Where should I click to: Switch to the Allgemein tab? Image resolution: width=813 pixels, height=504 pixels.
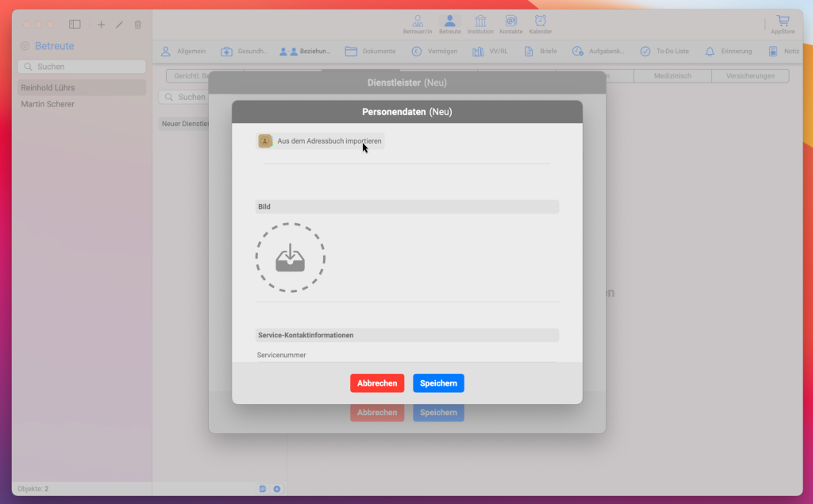(183, 52)
